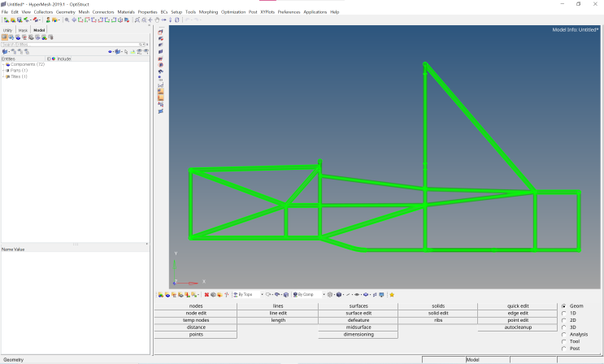The height and width of the screenshot is (364, 604).
Task: Switch to the Utility tab
Action: (7, 30)
